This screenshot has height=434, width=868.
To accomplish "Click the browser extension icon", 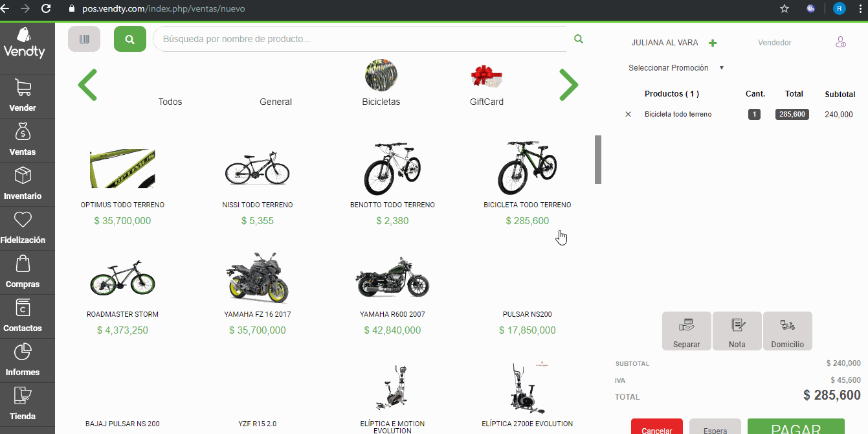I will coord(810,9).
